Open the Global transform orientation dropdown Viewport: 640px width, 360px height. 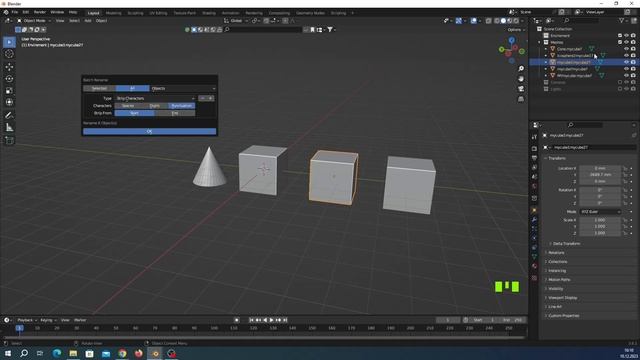[x=236, y=20]
